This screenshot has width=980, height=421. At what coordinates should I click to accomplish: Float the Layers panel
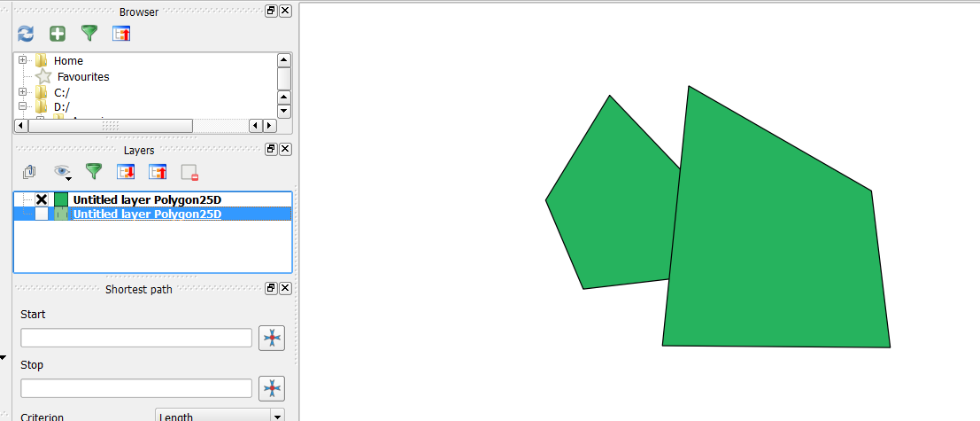[271, 149]
